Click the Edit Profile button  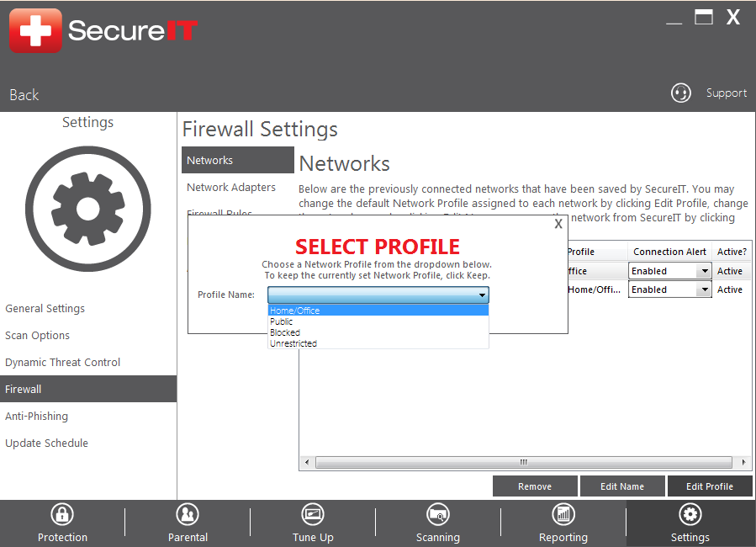point(710,486)
